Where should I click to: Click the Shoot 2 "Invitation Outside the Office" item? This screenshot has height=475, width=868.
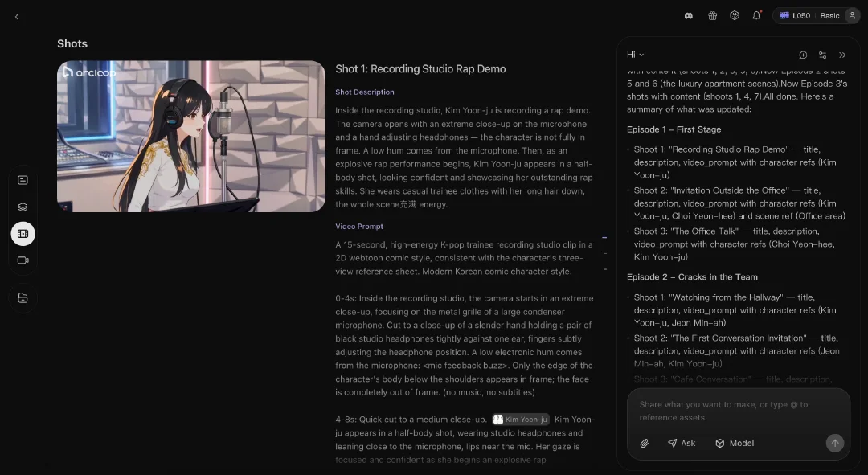coord(739,203)
